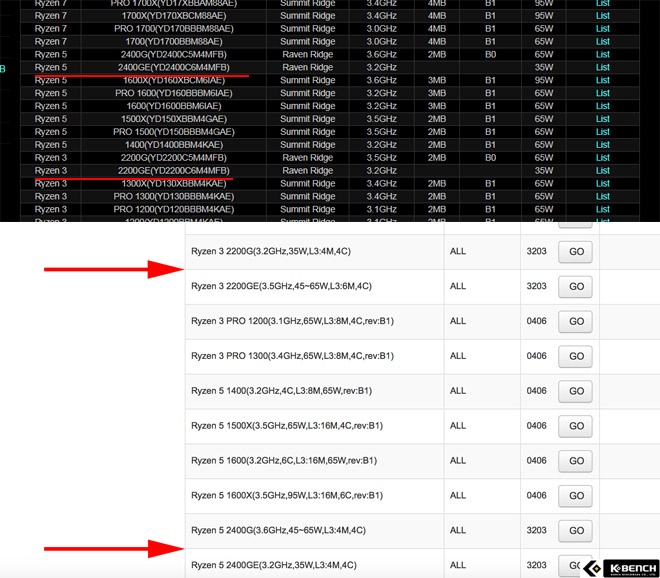The width and height of the screenshot is (660, 578).
Task: Select text PRO 1300(YD130BBBM4KAE)
Action: [173, 196]
